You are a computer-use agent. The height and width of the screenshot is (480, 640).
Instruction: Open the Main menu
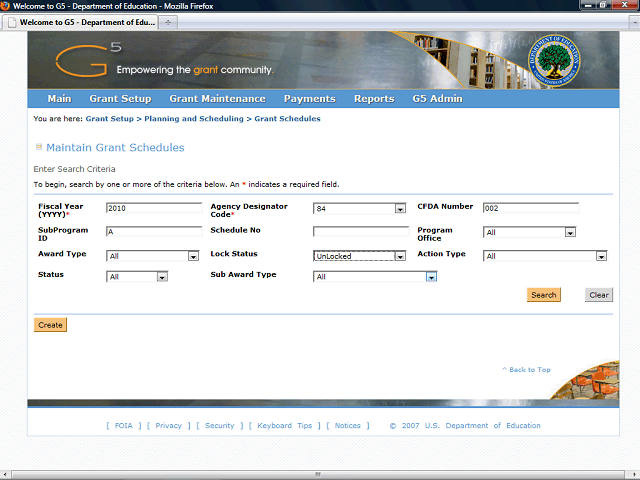pyautogui.click(x=59, y=99)
